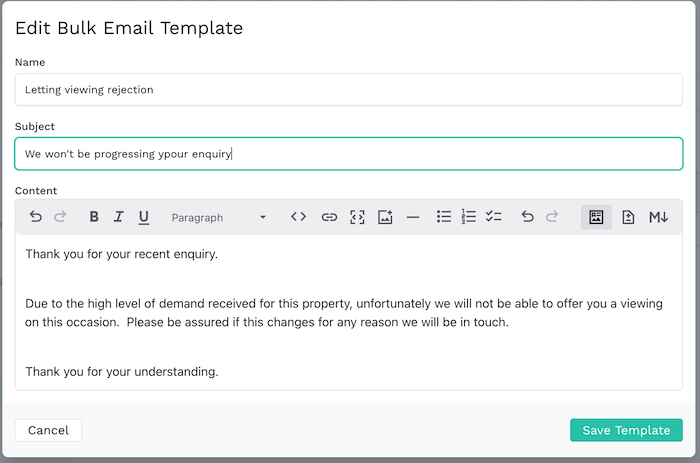Apply italic formatting to text

118,217
